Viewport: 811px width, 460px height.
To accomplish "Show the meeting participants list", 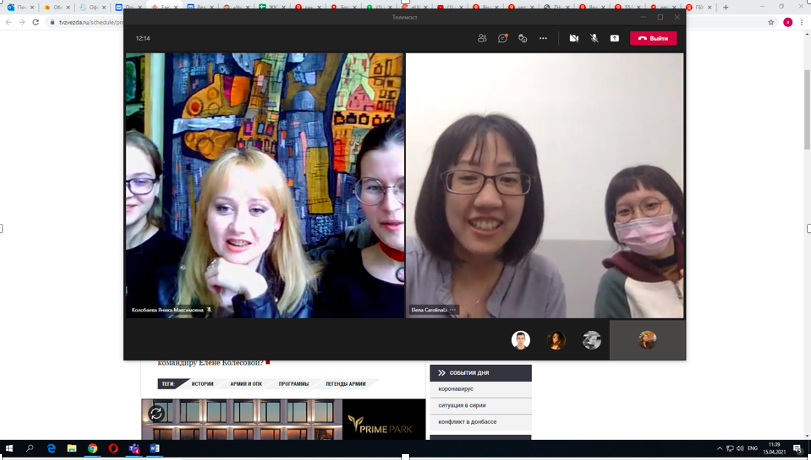I will coord(482,38).
